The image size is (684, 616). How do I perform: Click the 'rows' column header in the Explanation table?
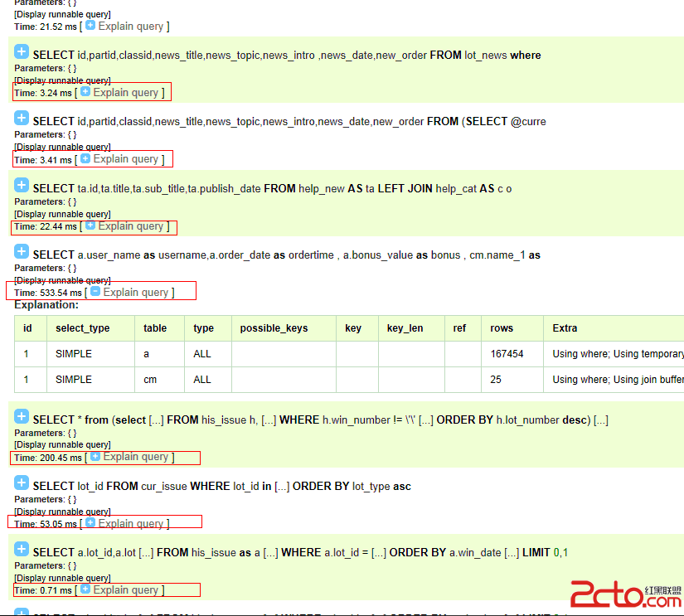(502, 328)
